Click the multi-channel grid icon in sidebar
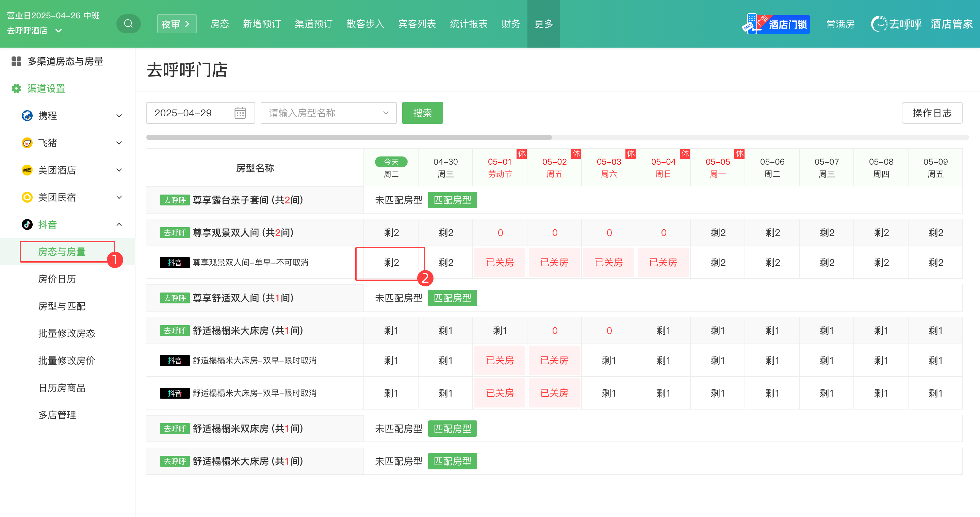The width and height of the screenshot is (980, 517). click(16, 61)
